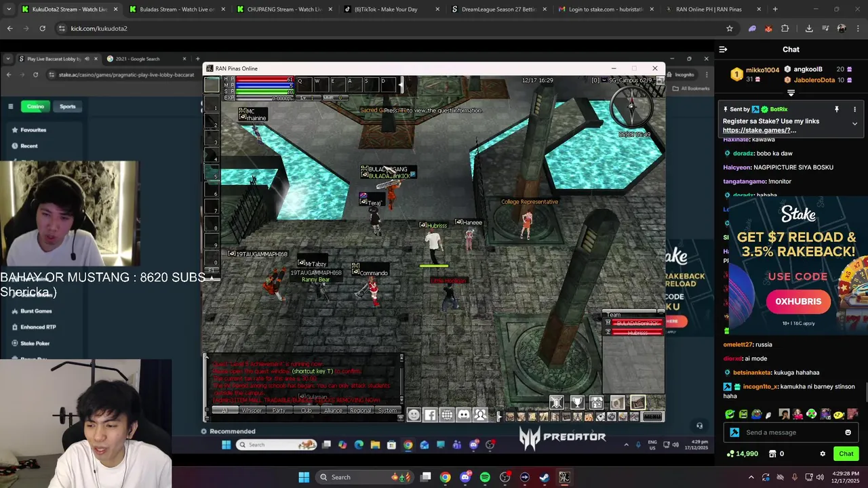Open the crossed-swords shield icon in game

(557, 403)
